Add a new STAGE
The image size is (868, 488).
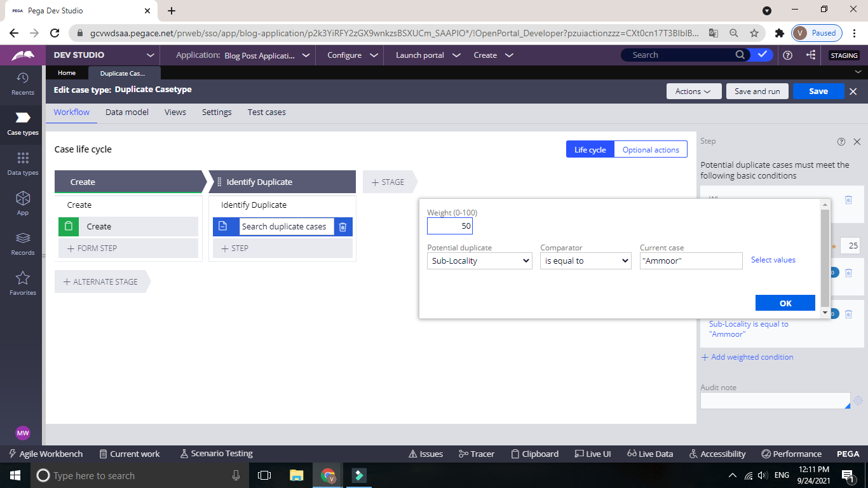click(389, 182)
